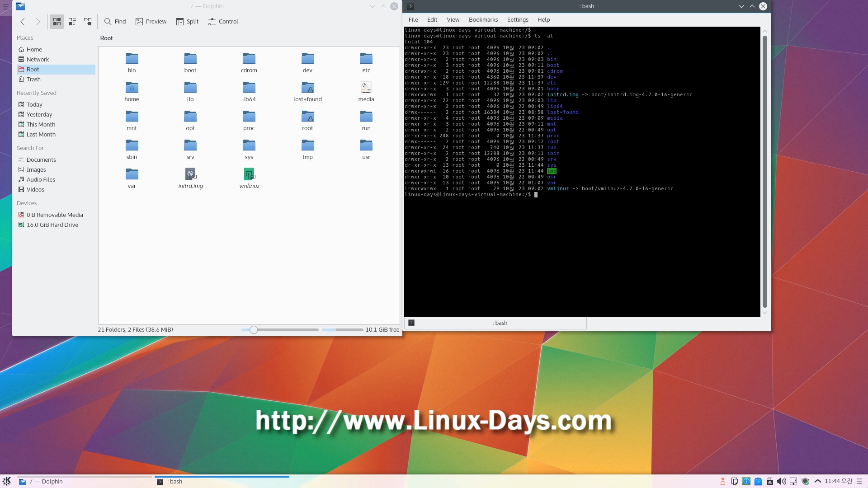Search for Audio Files in Places

click(x=56, y=180)
